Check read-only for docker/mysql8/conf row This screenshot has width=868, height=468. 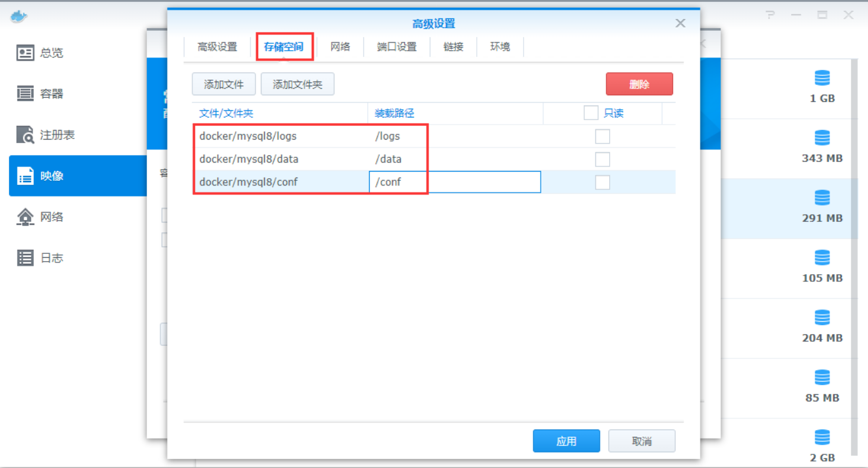click(603, 182)
